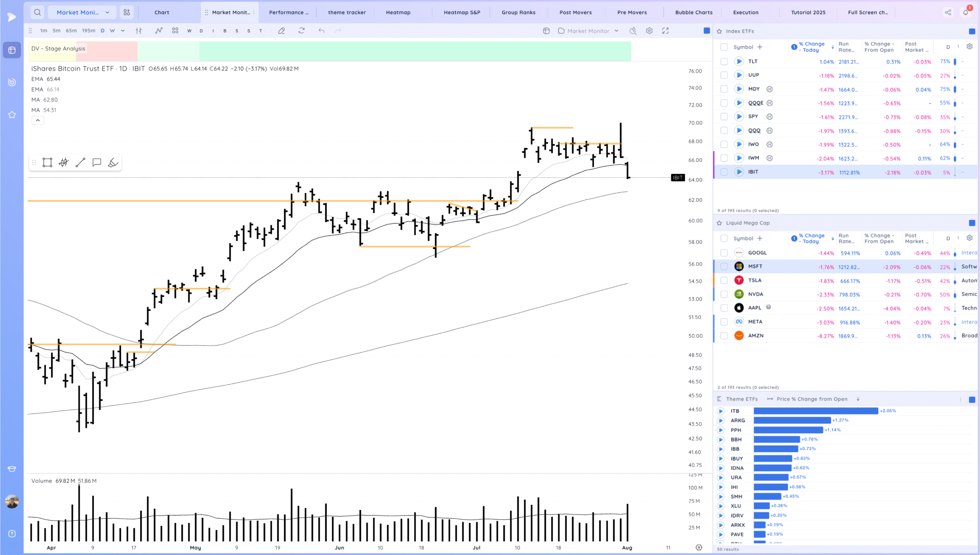Check the TLT row checkbox

pos(724,61)
